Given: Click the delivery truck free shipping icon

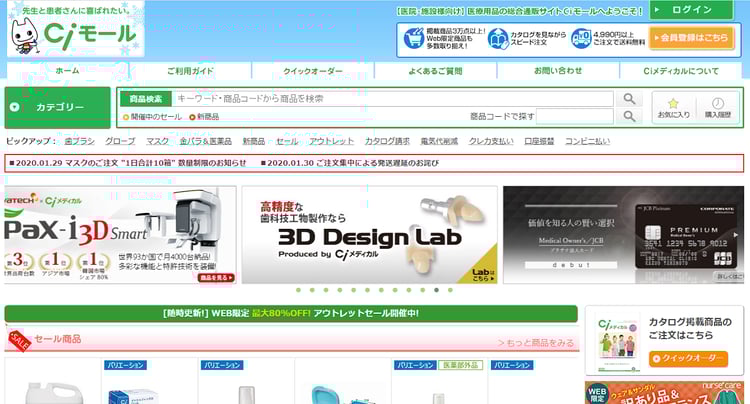Looking at the screenshot, I should pyautogui.click(x=581, y=39).
